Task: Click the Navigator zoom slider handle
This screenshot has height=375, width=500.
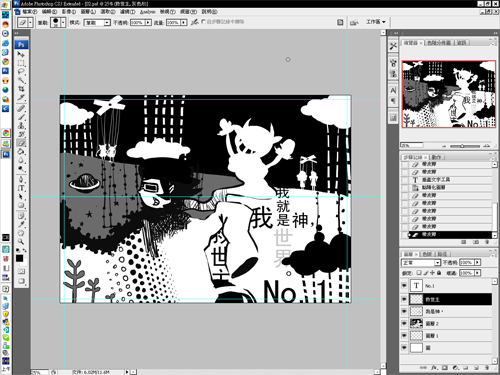Action: (x=462, y=146)
